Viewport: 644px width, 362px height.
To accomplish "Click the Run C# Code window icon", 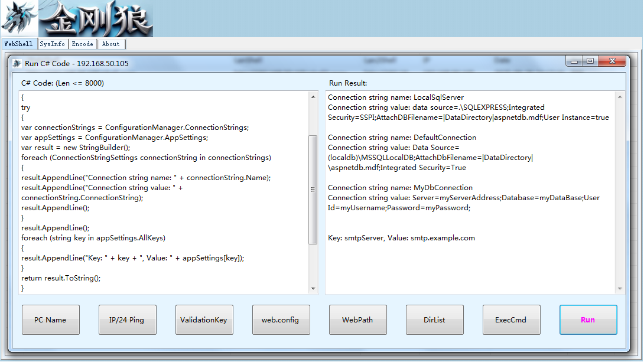I will coord(17,63).
